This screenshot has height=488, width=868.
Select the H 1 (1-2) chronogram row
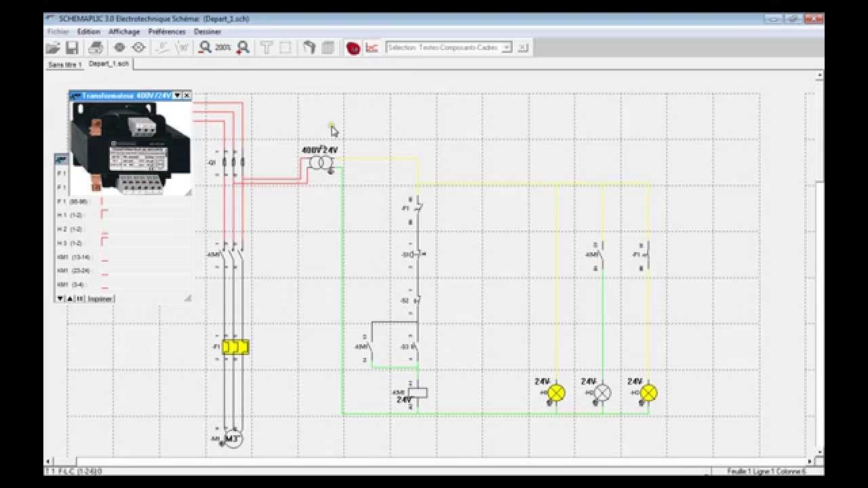point(122,215)
